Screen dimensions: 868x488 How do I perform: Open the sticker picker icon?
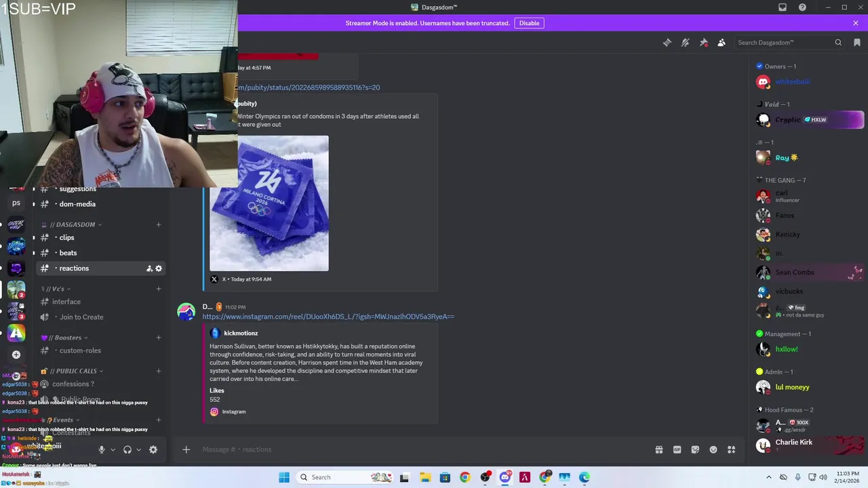point(695,449)
